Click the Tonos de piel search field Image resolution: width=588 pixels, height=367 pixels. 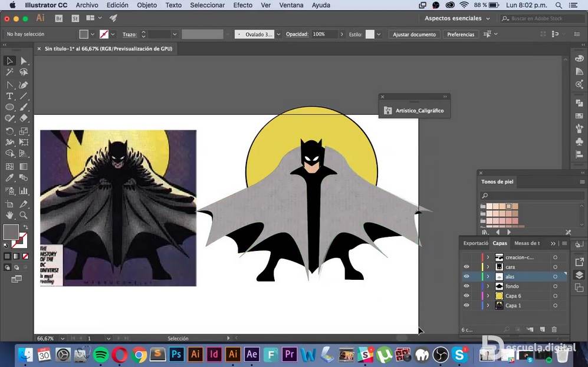pyautogui.click(x=532, y=195)
